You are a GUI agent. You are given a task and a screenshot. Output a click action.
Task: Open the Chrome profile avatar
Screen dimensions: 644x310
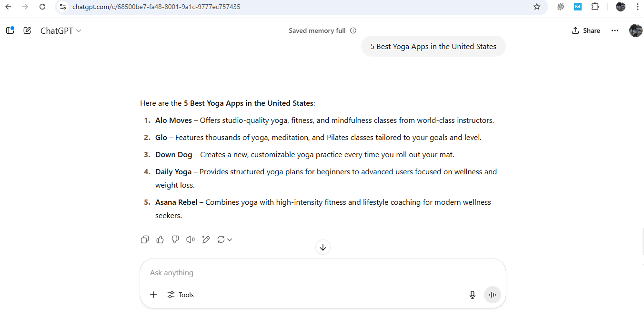(620, 7)
